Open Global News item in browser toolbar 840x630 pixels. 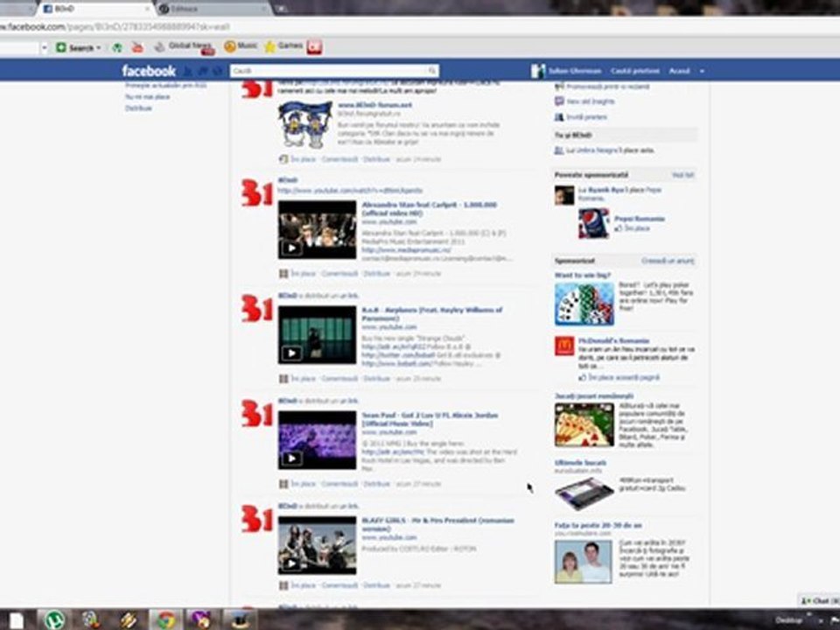point(184,47)
